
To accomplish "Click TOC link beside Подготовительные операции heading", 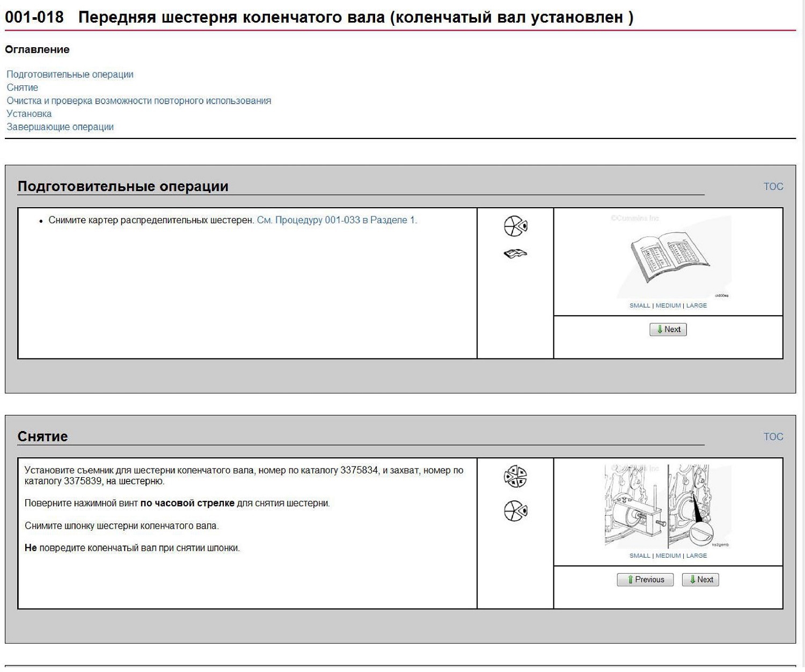I will 773,187.
